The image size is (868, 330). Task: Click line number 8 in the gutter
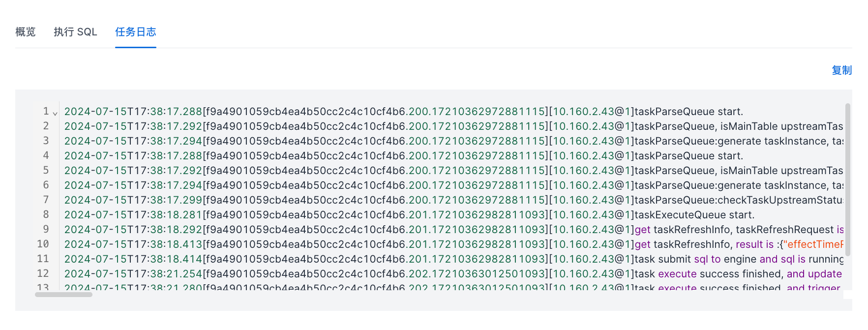tap(46, 214)
